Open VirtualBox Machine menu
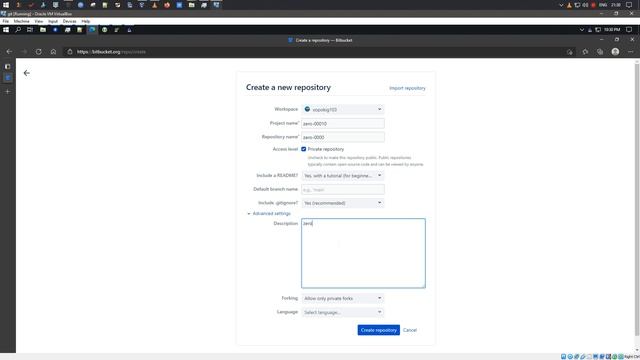Screen dimensions: 640x360 click(21, 21)
